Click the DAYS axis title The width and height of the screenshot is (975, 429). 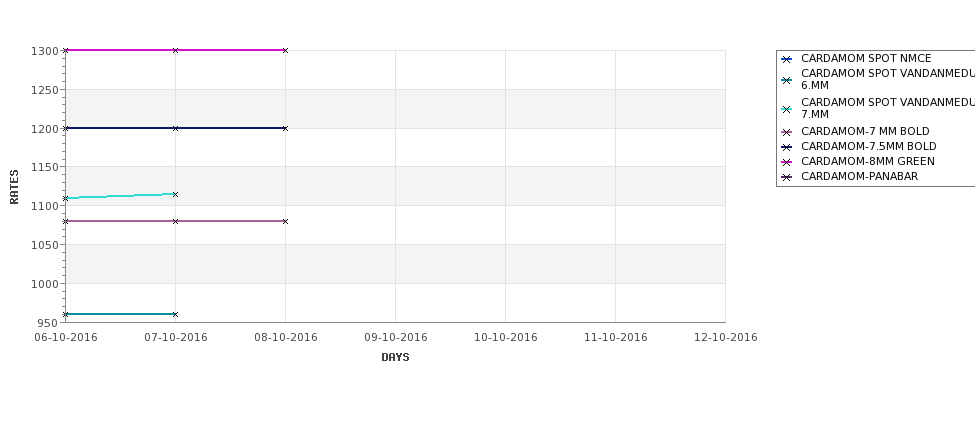pos(395,357)
